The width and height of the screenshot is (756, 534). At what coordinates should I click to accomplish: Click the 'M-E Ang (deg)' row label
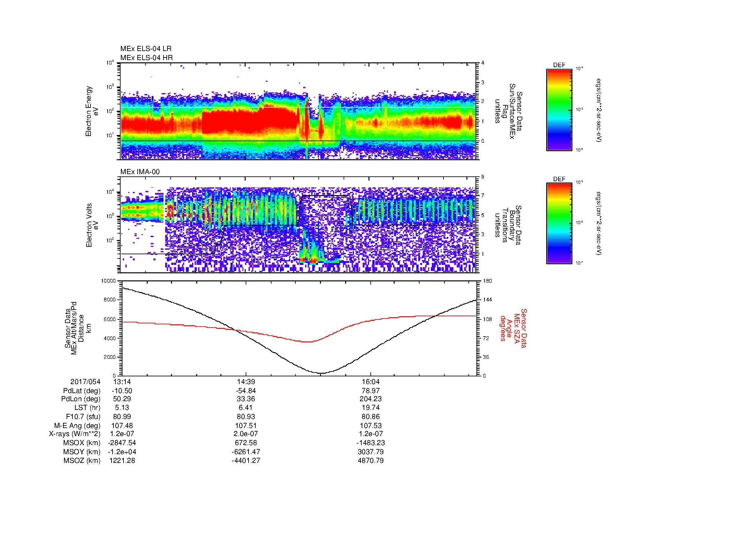[77, 425]
